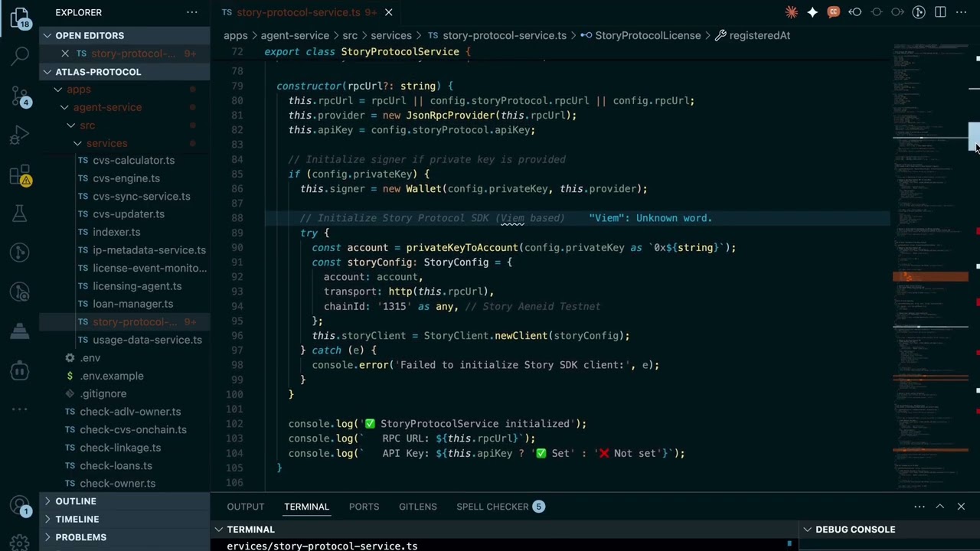Close story-protocol file in Open Editors
Image resolution: width=980 pixels, height=551 pixels.
coord(65,54)
